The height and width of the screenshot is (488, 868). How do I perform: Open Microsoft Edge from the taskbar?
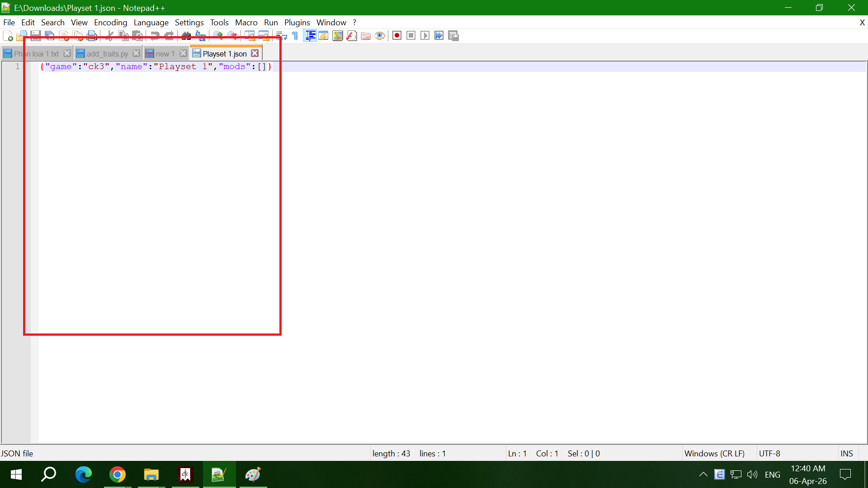84,474
